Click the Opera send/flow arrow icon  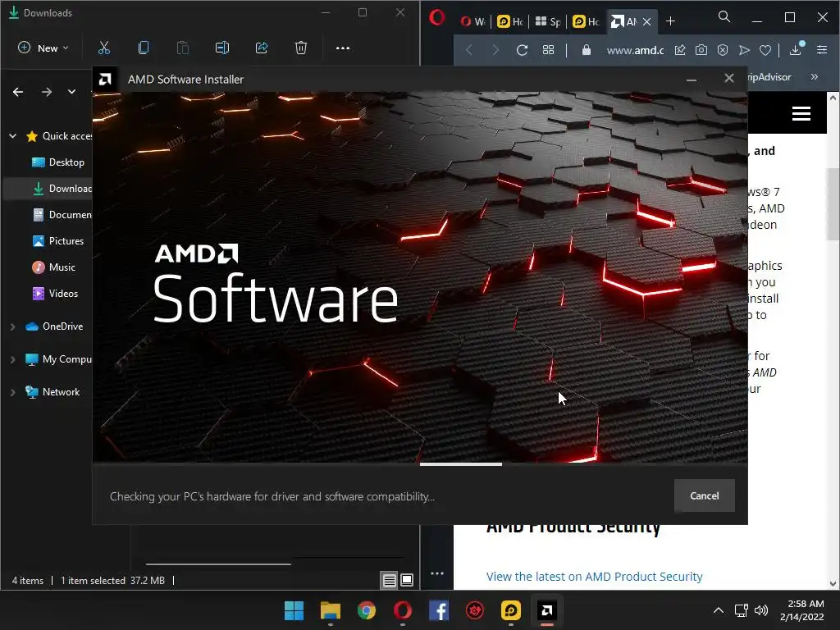pos(744,50)
